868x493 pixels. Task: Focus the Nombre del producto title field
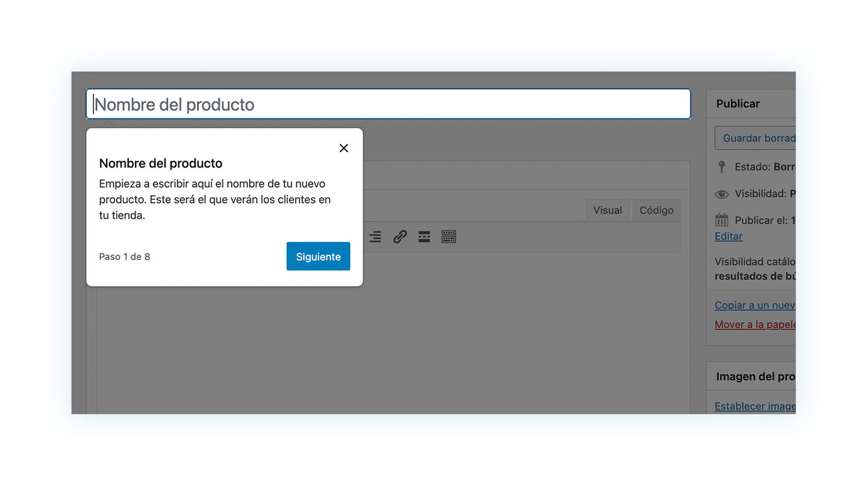click(388, 104)
